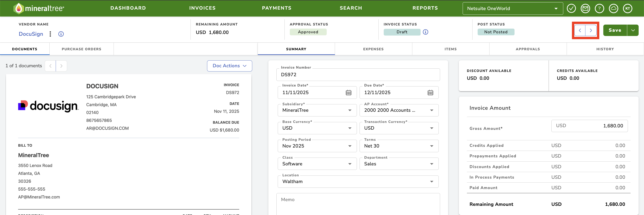This screenshot has width=644, height=215.
Task: Switch to the Approvals tab
Action: (528, 49)
